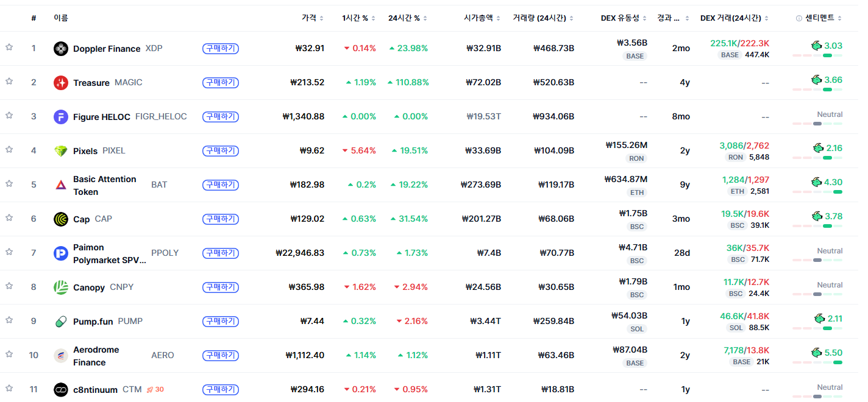Click 구매하기 for Pump.fun
The width and height of the screenshot is (868, 402).
point(221,322)
